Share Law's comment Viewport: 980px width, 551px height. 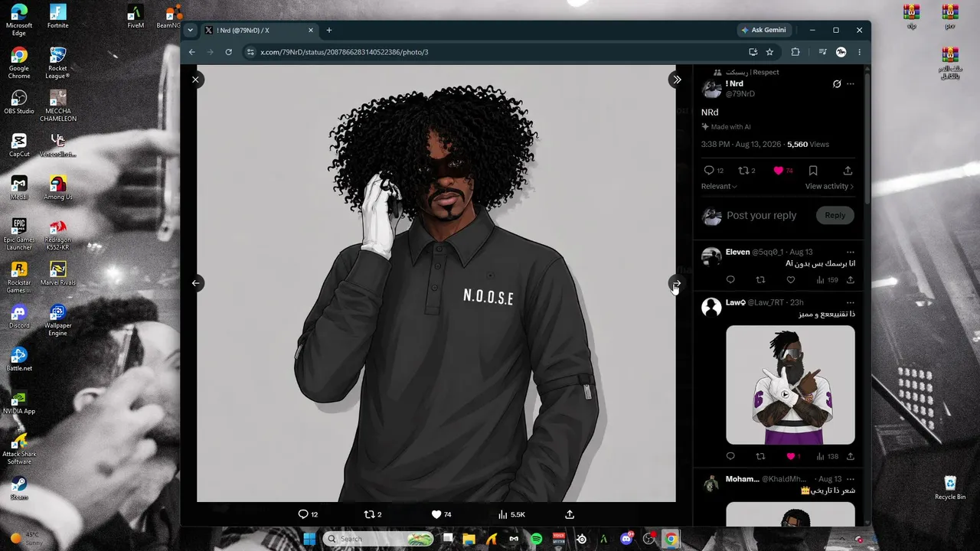pos(851,456)
